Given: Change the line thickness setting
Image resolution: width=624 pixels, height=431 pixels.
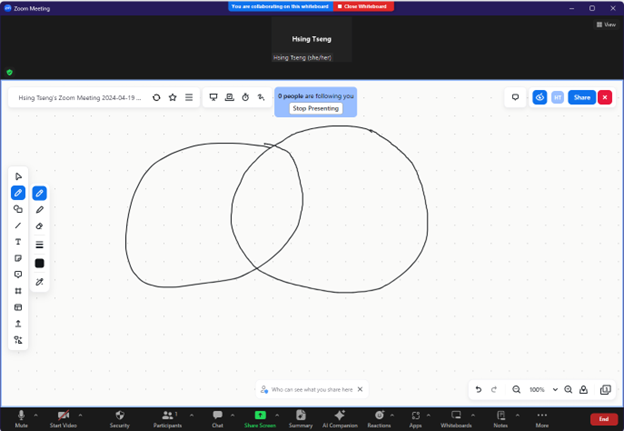Looking at the screenshot, I should coord(39,244).
